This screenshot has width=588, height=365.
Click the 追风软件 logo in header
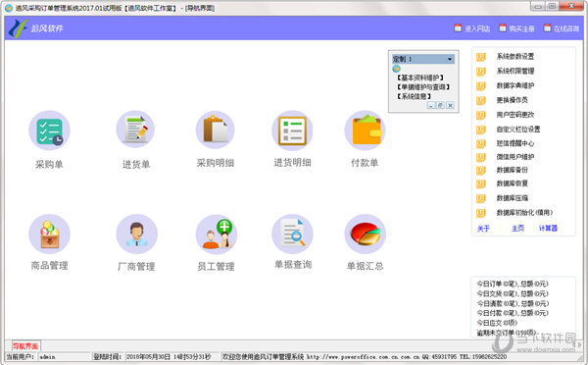click(x=36, y=28)
